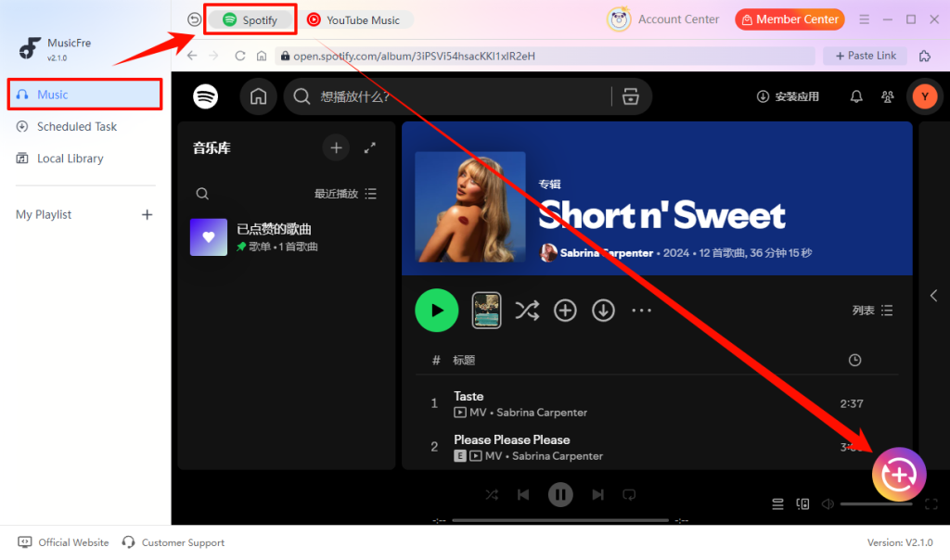Viewport: 950px width, 560px height.
Task: Click the Paste Link button
Action: tap(866, 56)
